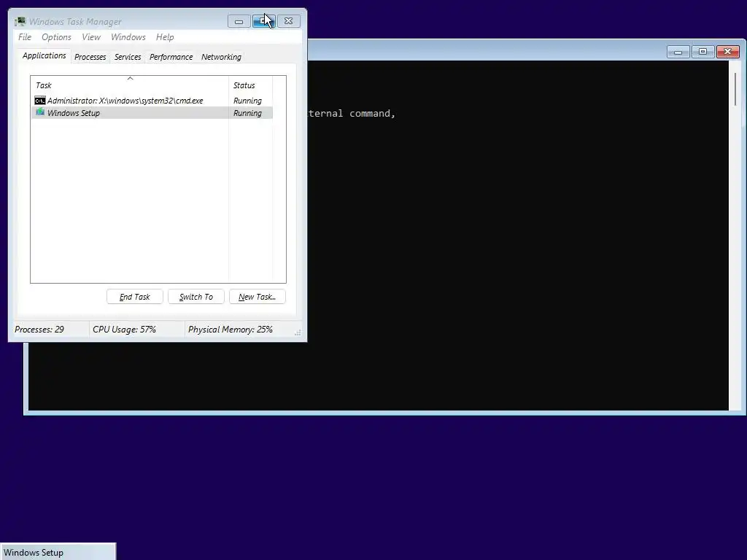Click the Windows Task Manager title text
The width and height of the screenshot is (747, 560).
point(75,22)
